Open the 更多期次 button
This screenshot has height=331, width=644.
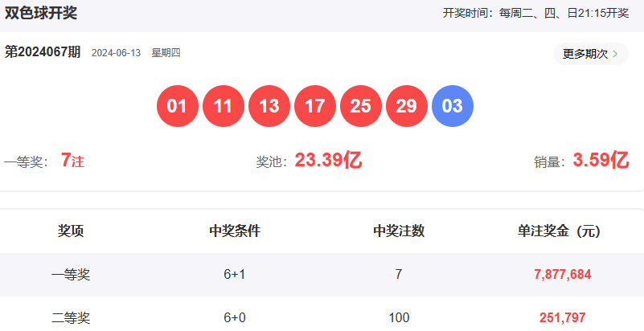tap(585, 54)
